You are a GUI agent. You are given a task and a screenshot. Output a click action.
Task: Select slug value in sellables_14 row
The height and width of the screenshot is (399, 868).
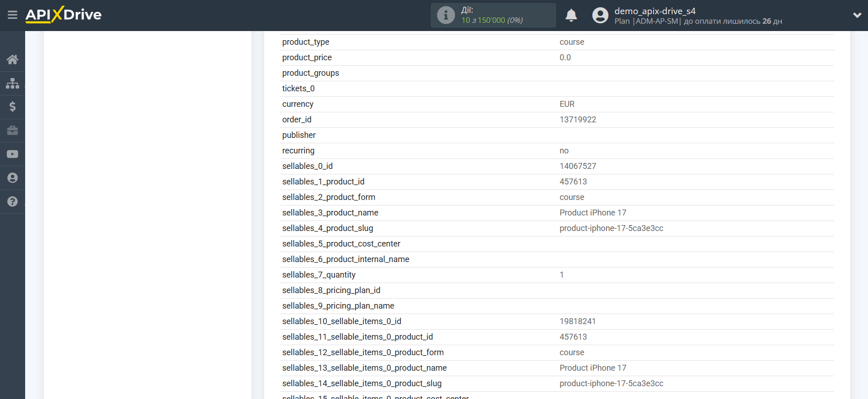click(x=611, y=383)
